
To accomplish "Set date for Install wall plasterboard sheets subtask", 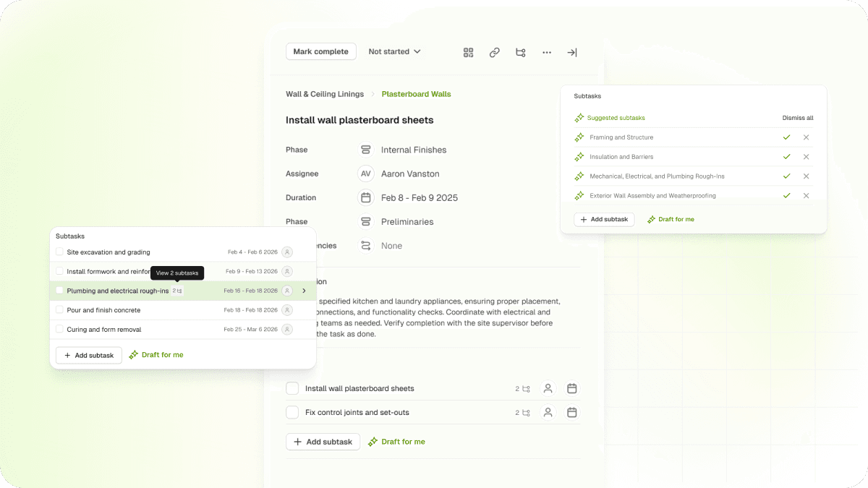I will 572,388.
